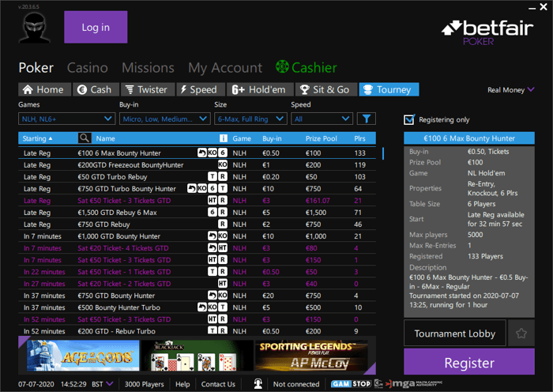Click T icon on €50 GTD Turbo Rebuy row

coord(213,176)
